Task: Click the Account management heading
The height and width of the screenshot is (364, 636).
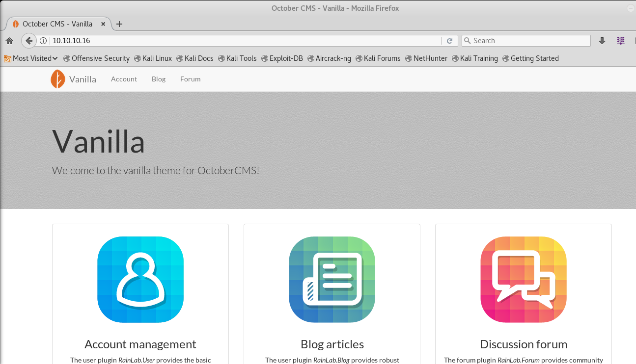Action: click(140, 344)
